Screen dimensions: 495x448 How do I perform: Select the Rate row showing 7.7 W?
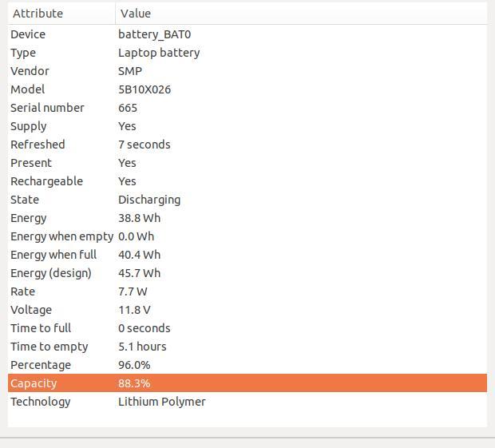click(247, 291)
